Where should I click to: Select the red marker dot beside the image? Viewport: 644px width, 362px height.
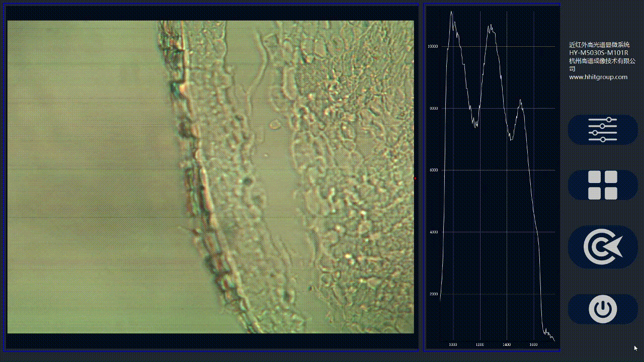415,178
